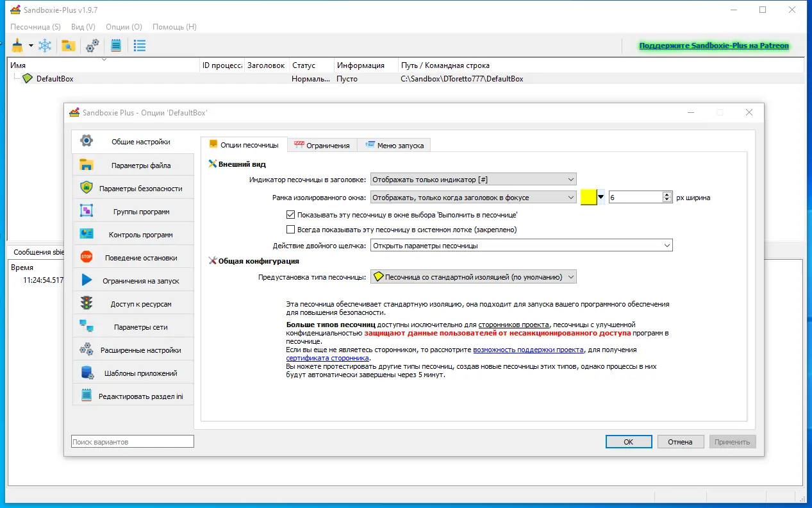
Task: Open the Группы программ sidebar section
Action: 133,211
